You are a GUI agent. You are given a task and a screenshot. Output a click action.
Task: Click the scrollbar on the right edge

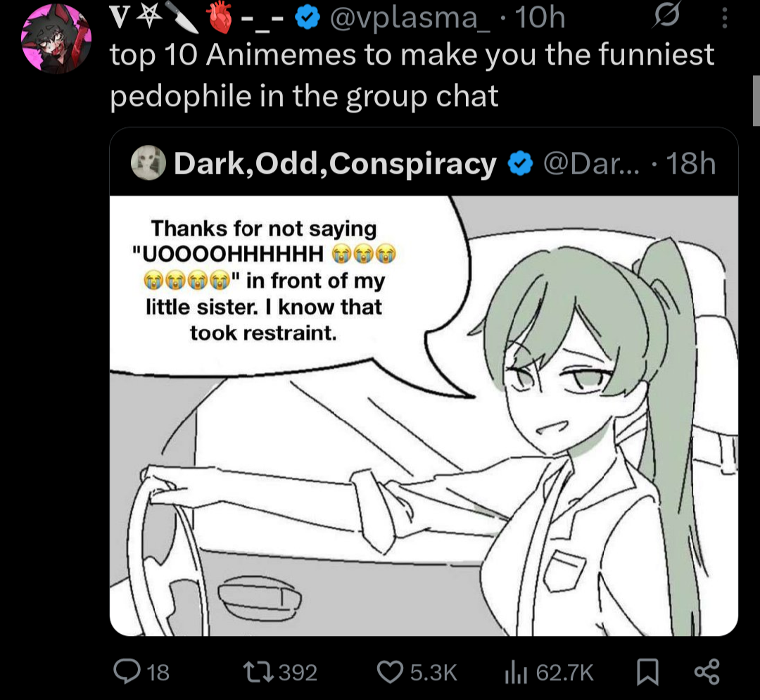(x=756, y=101)
